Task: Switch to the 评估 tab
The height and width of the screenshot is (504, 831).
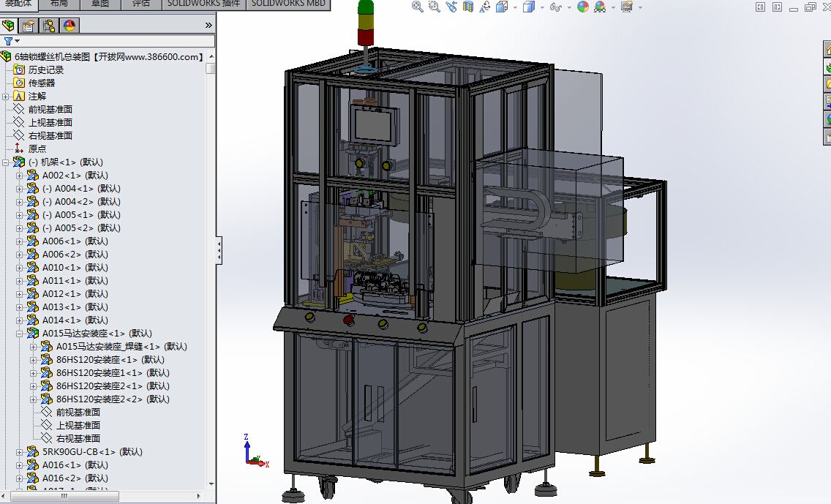Action: [141, 4]
